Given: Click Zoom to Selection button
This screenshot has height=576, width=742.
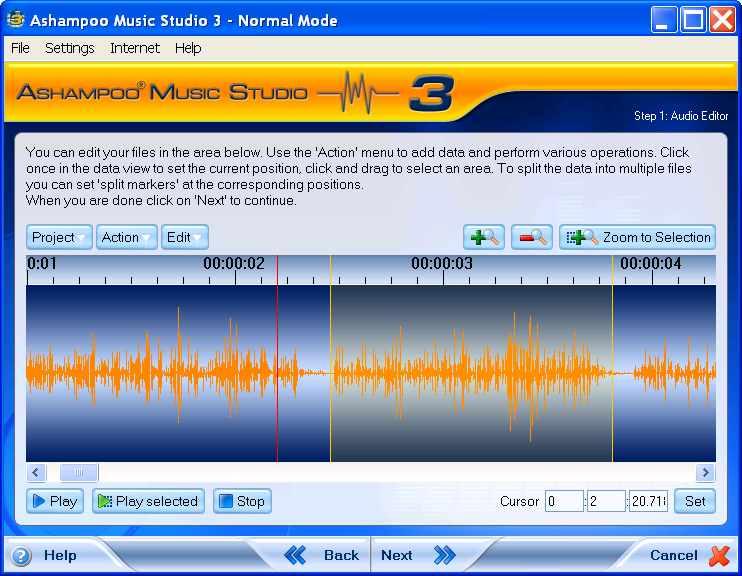Looking at the screenshot, I should [x=638, y=237].
